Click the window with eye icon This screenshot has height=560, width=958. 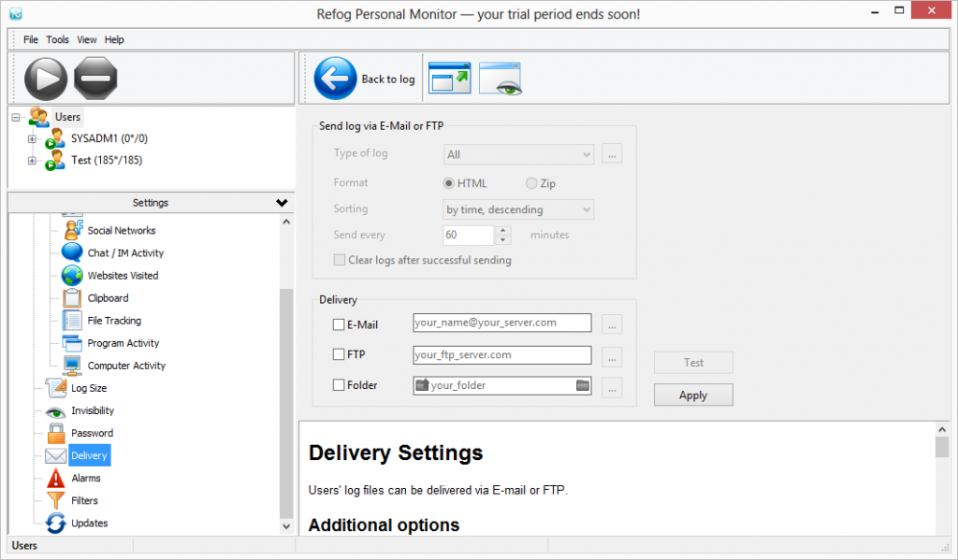point(501,79)
